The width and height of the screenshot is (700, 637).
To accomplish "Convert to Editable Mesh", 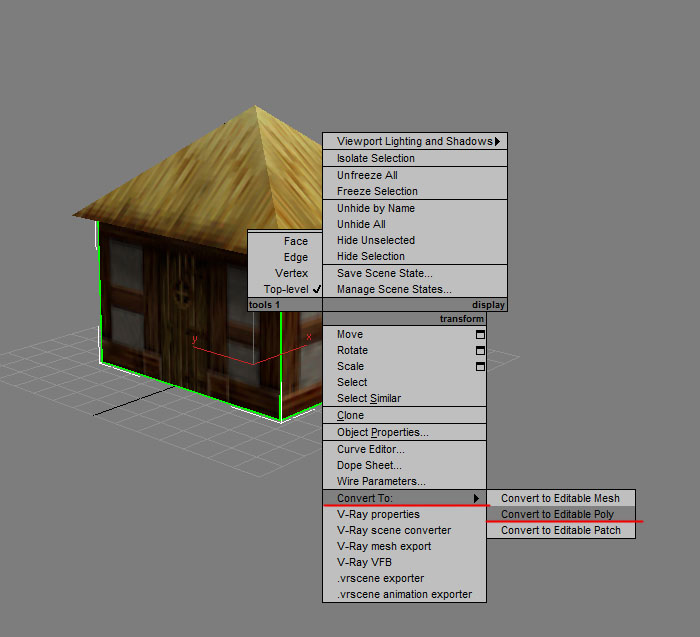I will click(561, 498).
